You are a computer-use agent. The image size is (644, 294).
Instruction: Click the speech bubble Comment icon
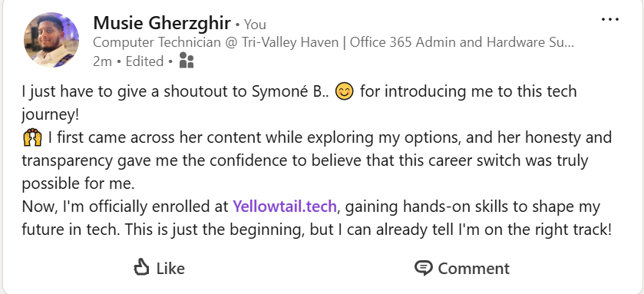[423, 268]
